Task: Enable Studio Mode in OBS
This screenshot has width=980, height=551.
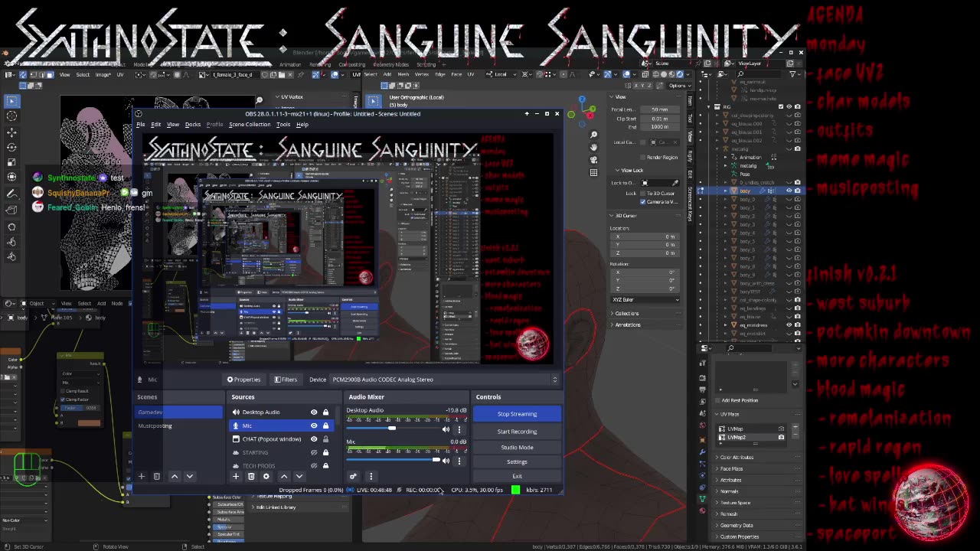Action: 517,447
